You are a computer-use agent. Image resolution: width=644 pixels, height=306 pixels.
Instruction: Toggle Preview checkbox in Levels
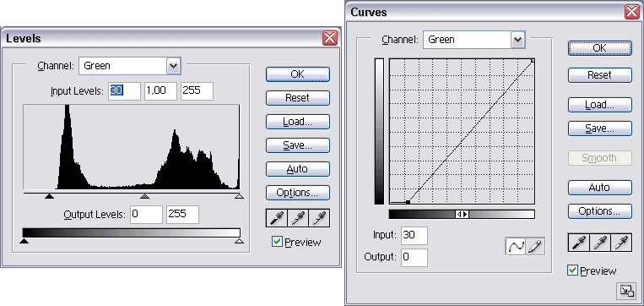tap(277, 242)
